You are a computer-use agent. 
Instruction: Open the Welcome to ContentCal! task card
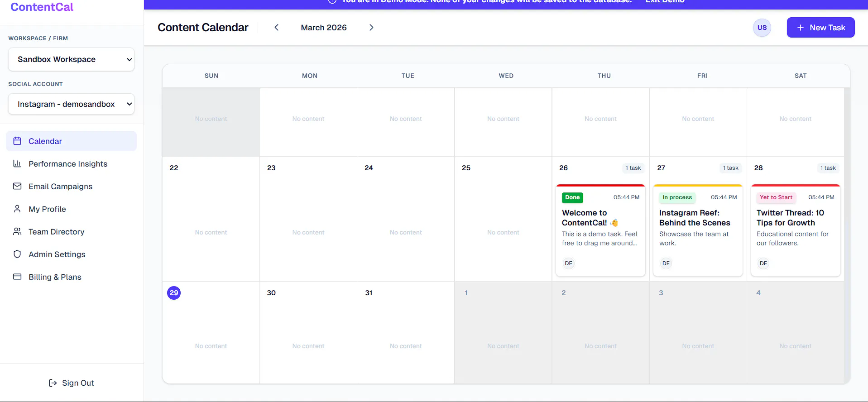(600, 230)
